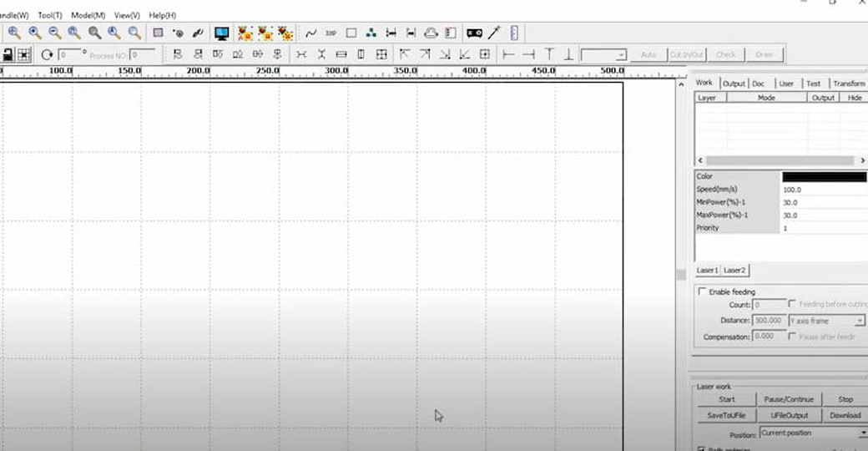Click the Download button
Screen dimensions: 868x451
click(x=845, y=415)
